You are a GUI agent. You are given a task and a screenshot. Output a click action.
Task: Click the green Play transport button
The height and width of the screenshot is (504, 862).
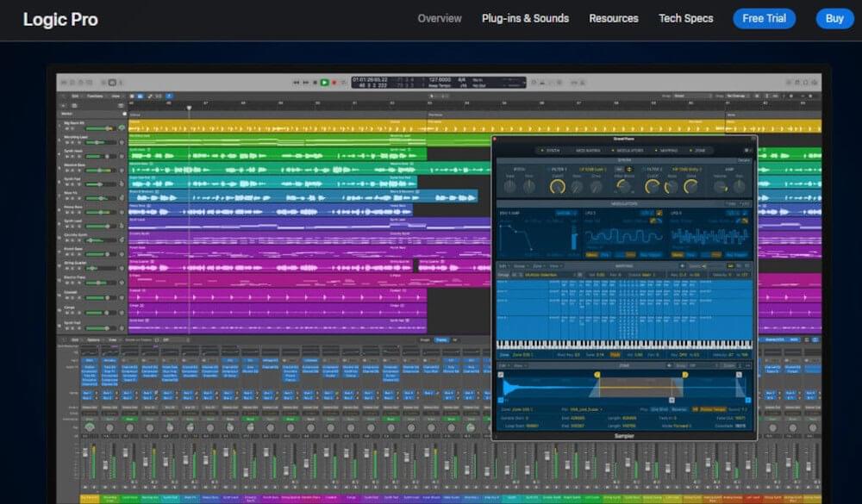point(324,83)
